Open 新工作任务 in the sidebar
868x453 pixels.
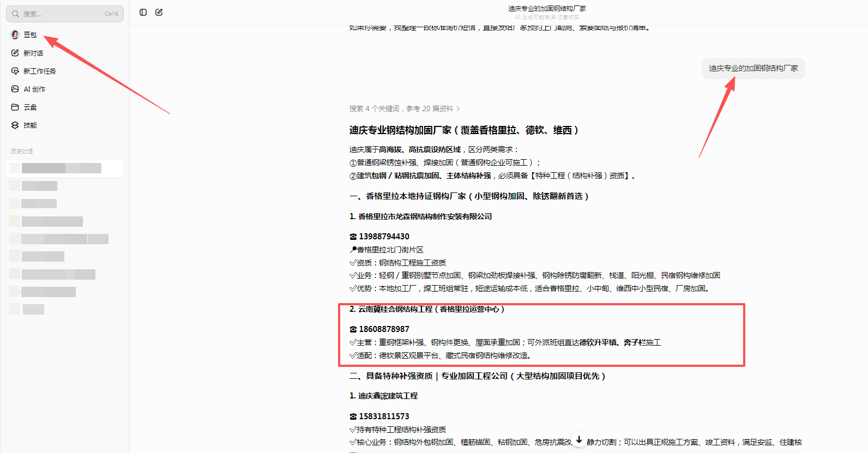tap(33, 71)
